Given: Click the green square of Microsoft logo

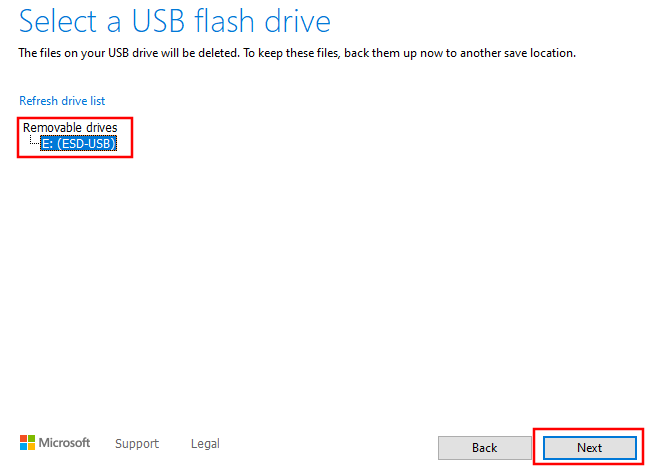Looking at the screenshot, I should point(31,439).
